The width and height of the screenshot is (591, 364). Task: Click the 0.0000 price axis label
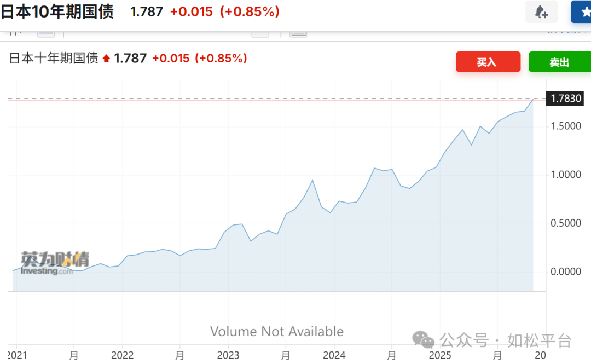point(566,272)
